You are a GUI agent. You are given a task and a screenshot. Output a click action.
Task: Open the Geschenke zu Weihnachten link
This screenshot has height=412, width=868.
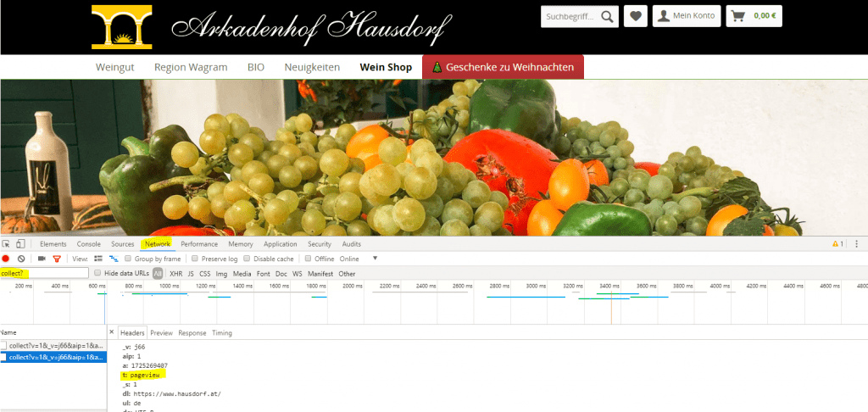503,67
